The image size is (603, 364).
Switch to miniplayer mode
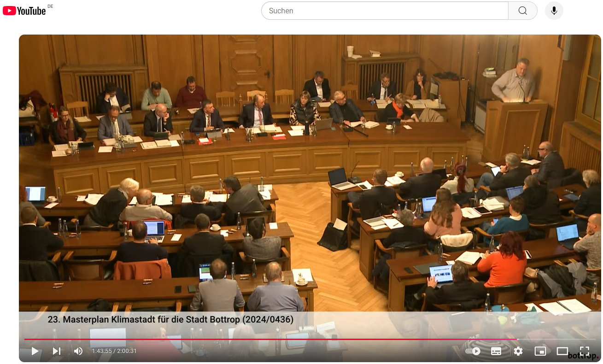click(540, 351)
